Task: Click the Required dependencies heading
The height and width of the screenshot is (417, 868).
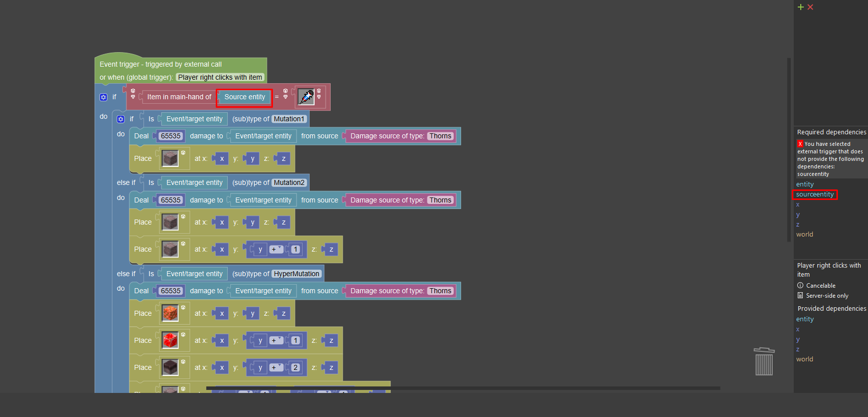Action: (831, 132)
